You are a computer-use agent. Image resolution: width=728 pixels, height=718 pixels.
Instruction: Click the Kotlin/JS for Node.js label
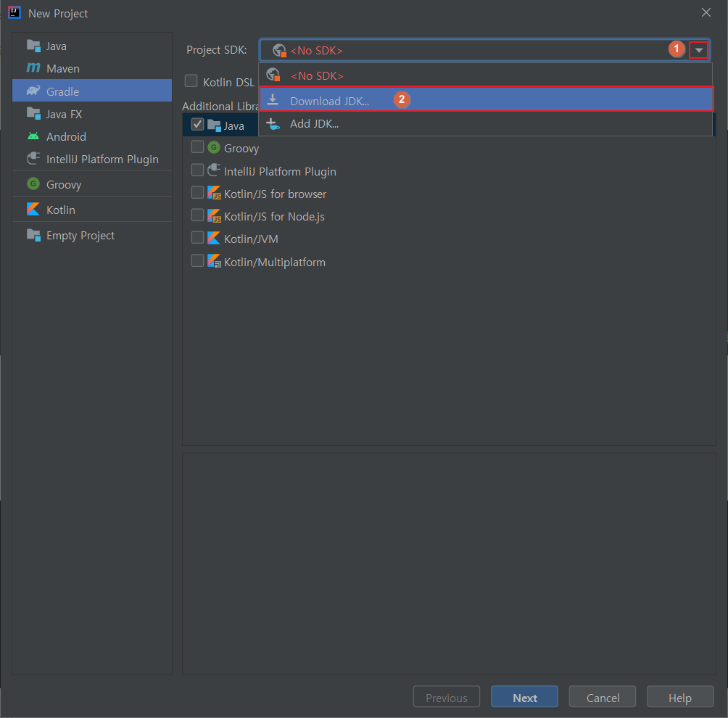(x=274, y=217)
